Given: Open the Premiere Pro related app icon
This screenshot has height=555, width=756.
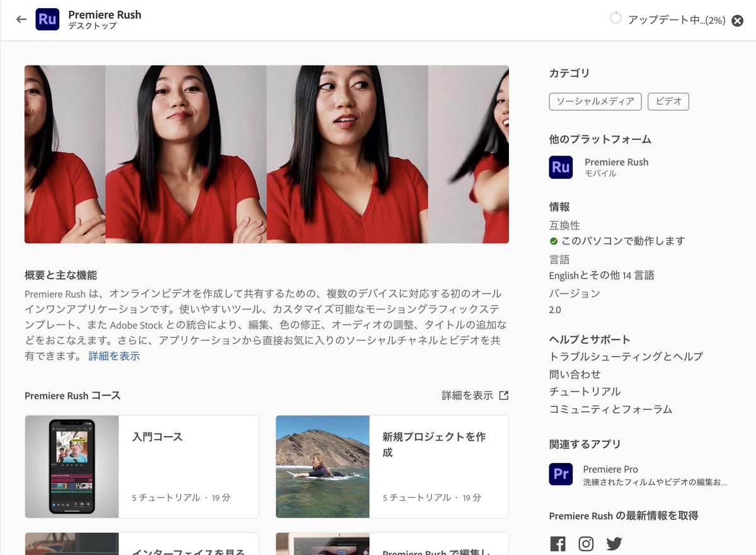Looking at the screenshot, I should (x=561, y=474).
